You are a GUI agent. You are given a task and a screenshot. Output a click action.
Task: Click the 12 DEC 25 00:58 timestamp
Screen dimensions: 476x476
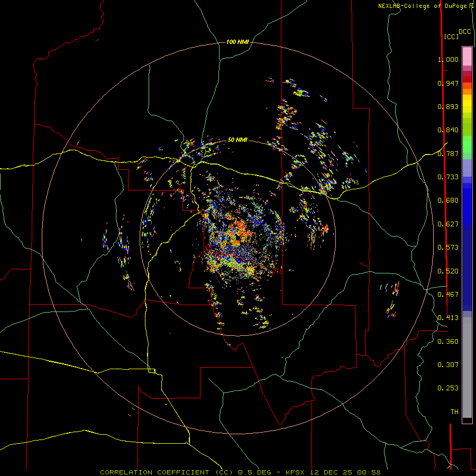pyautogui.click(x=345, y=472)
